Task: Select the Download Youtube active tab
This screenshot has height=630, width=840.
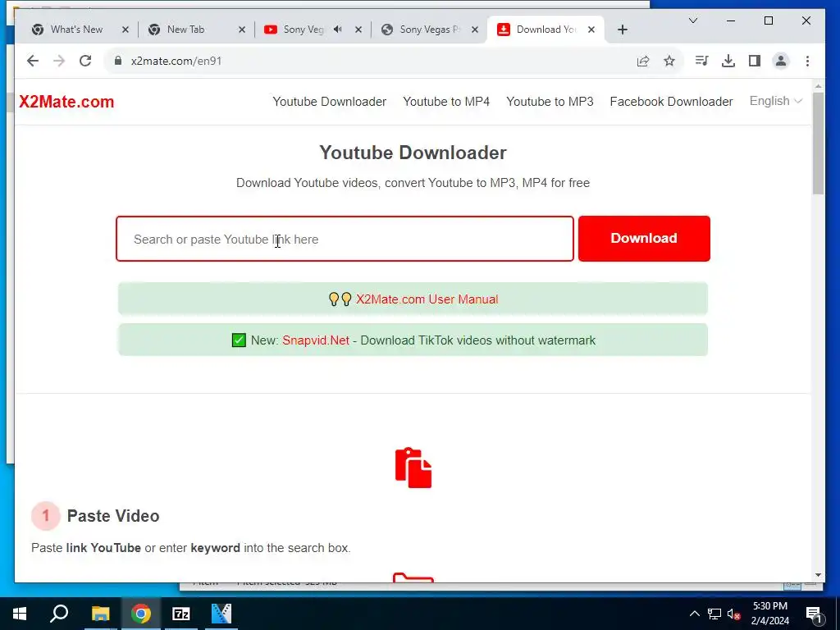Action: (x=546, y=30)
